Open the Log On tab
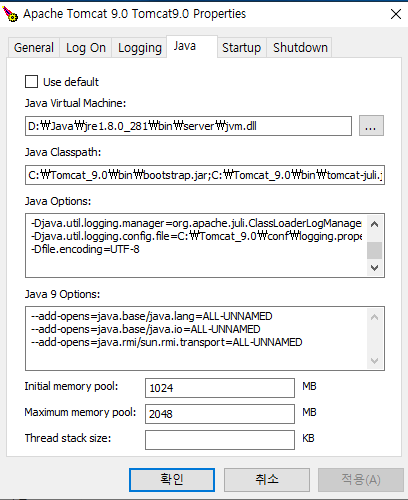The width and height of the screenshot is (408, 500). [x=86, y=48]
